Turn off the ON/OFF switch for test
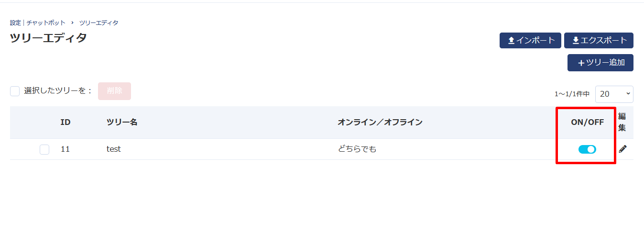The height and width of the screenshot is (247, 644). [587, 149]
